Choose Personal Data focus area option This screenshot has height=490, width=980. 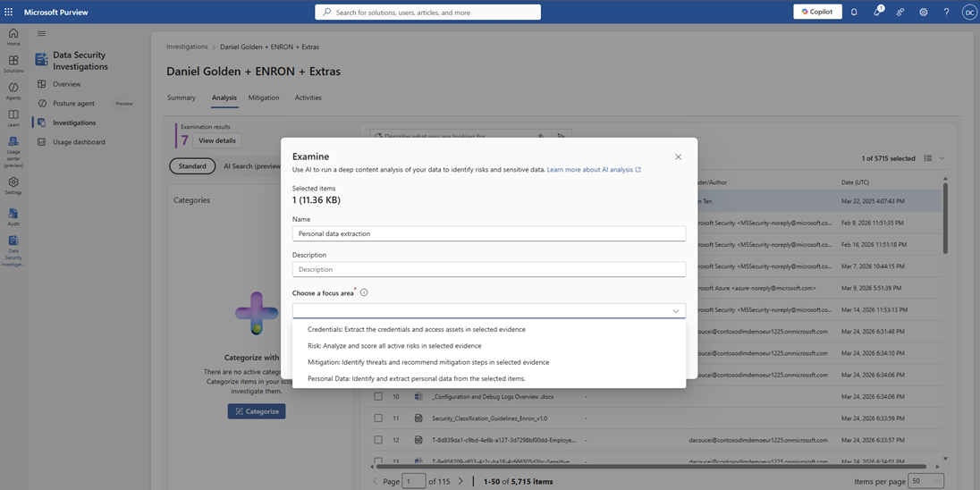(x=489, y=378)
